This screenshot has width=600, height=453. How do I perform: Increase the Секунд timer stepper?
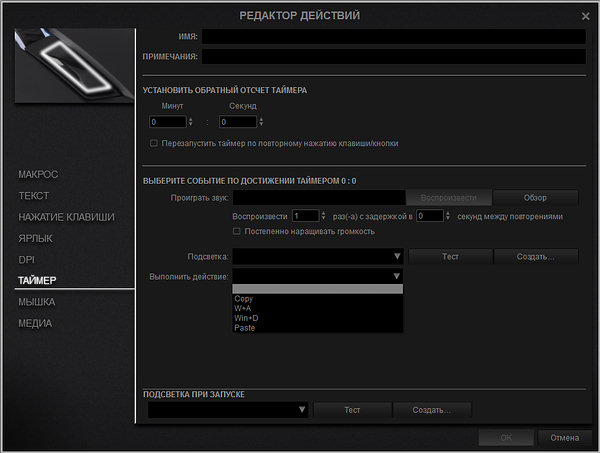pyautogui.click(x=260, y=118)
